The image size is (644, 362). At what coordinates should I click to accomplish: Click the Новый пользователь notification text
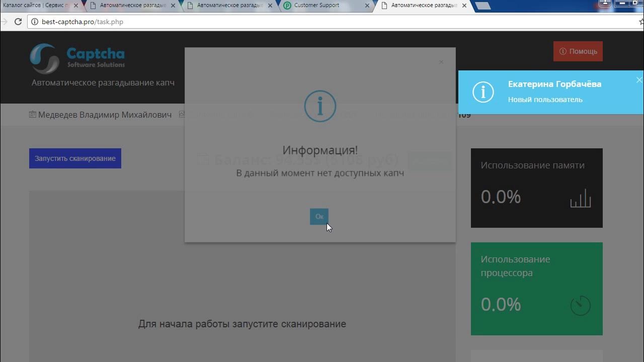click(545, 100)
